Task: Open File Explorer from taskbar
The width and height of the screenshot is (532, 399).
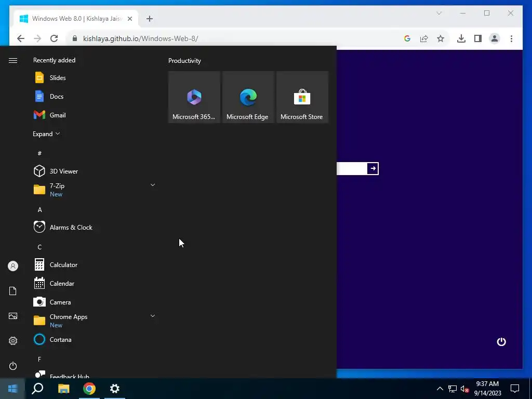Action: pos(63,389)
